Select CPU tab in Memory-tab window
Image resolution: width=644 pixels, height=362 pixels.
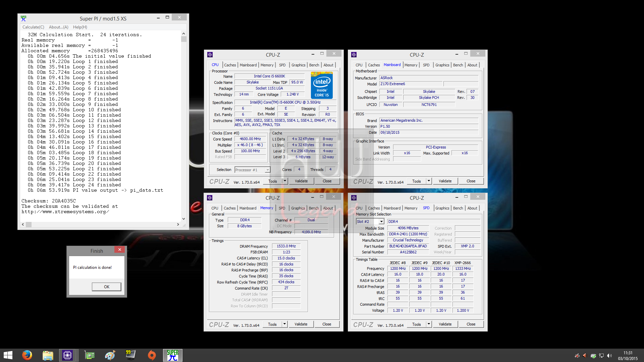215,208
